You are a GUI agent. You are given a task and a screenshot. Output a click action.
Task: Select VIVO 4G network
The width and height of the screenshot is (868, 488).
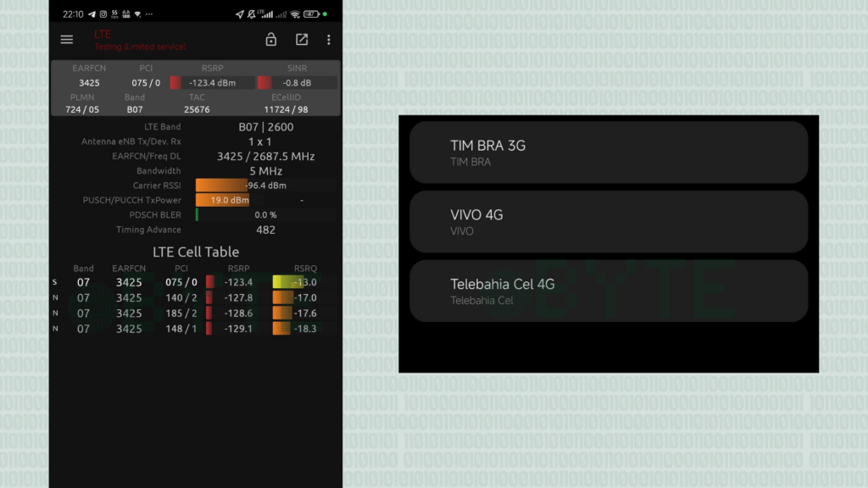point(609,221)
